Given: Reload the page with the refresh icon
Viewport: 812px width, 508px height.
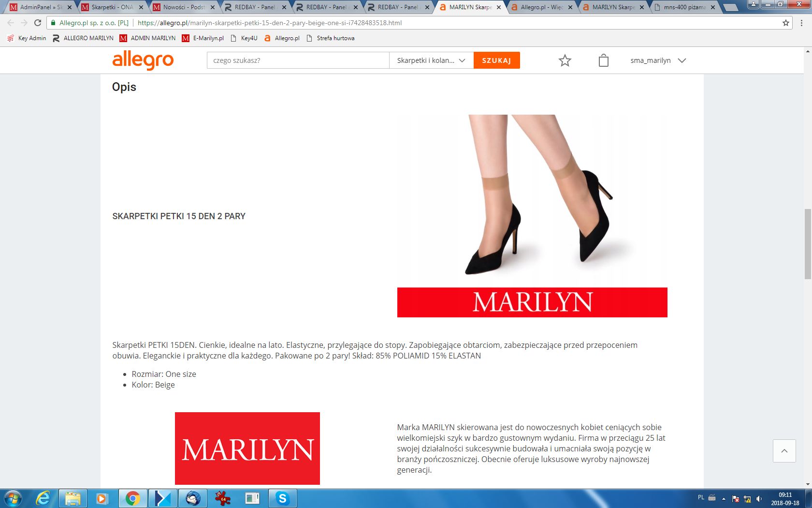Looking at the screenshot, I should pos(38,23).
